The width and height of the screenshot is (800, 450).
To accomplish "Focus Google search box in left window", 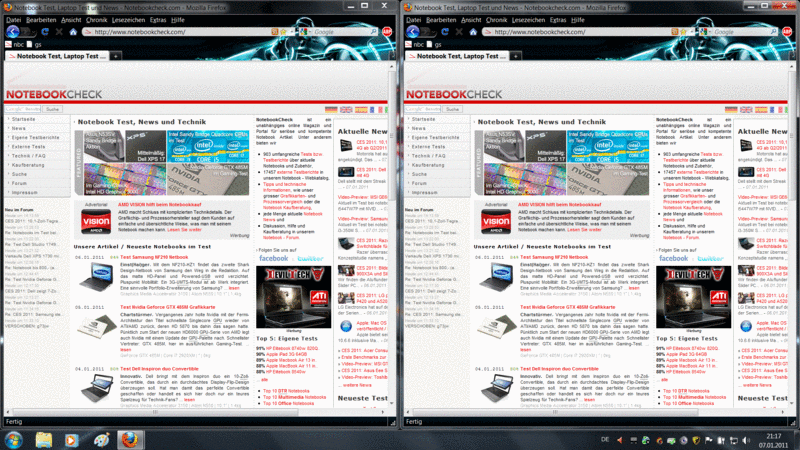I will click(339, 32).
